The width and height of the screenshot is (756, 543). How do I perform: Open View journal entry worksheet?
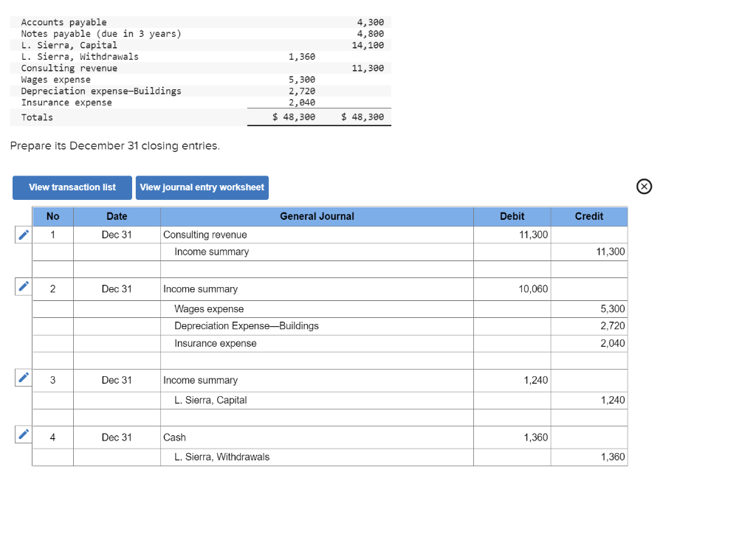pyautogui.click(x=202, y=187)
